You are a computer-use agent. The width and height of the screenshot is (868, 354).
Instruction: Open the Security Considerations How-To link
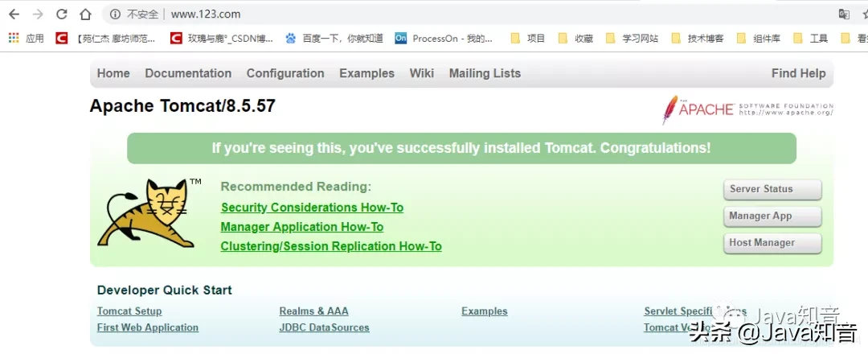[x=312, y=208]
